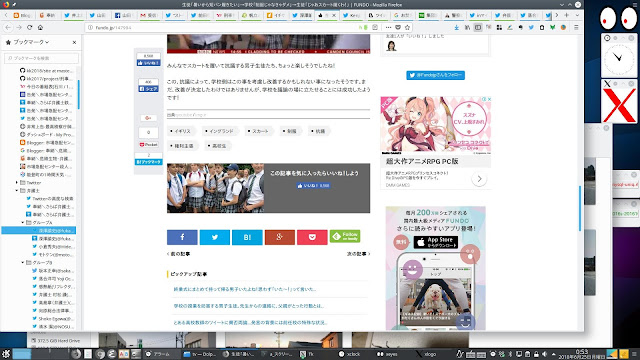The height and width of the screenshot is (360, 640).
Task: Click the スカート tag
Action: (x=258, y=131)
